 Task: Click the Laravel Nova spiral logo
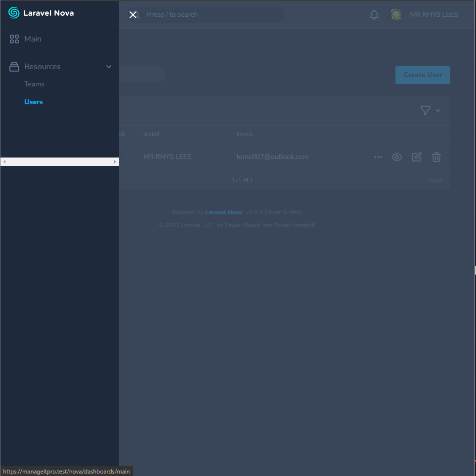13,13
